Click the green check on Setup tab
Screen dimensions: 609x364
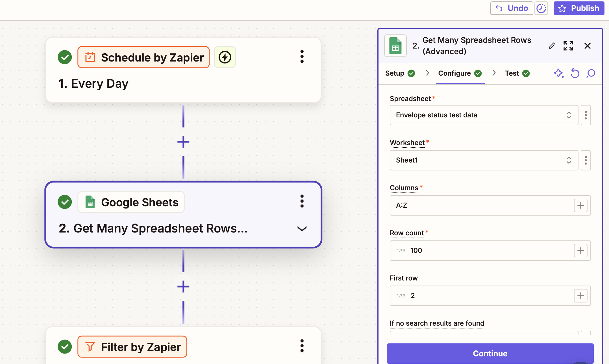411,73
